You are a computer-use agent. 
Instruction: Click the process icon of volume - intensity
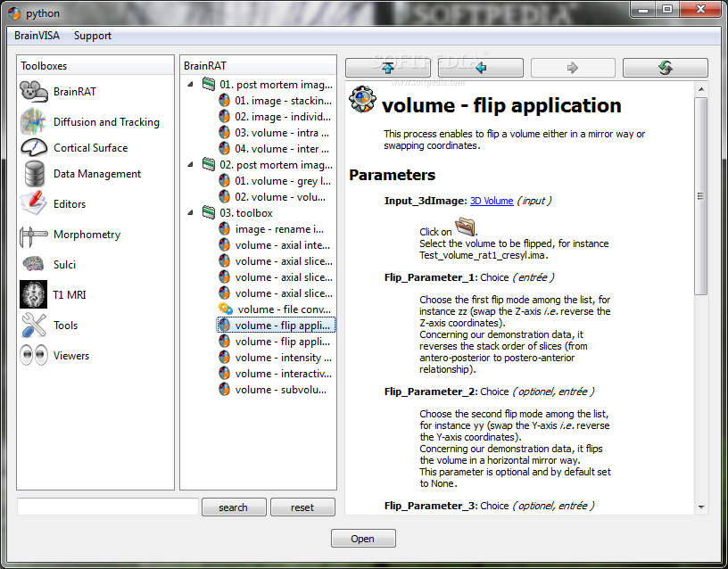(224, 358)
